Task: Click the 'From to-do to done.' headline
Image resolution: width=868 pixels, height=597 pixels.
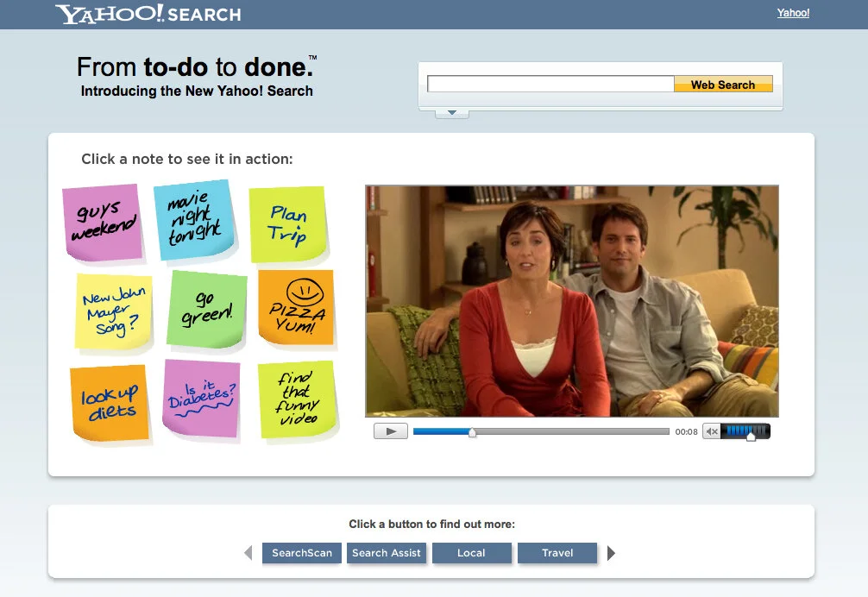Action: [195, 67]
